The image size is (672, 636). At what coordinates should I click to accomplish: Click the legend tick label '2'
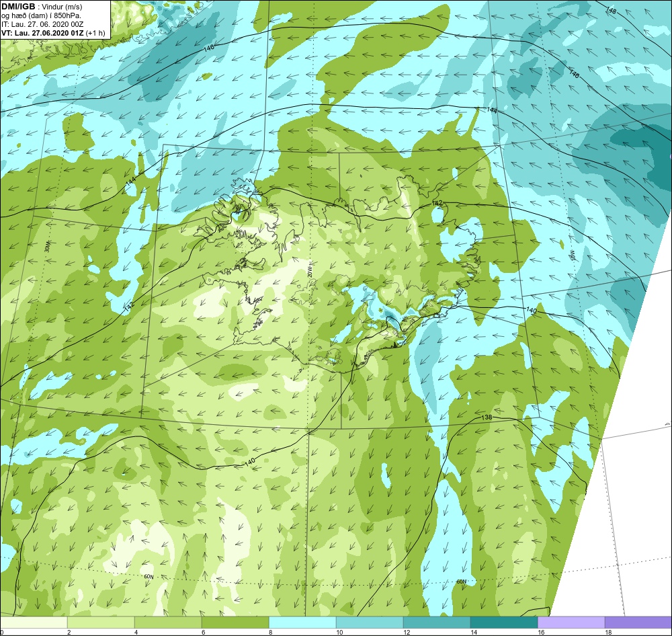click(x=69, y=632)
